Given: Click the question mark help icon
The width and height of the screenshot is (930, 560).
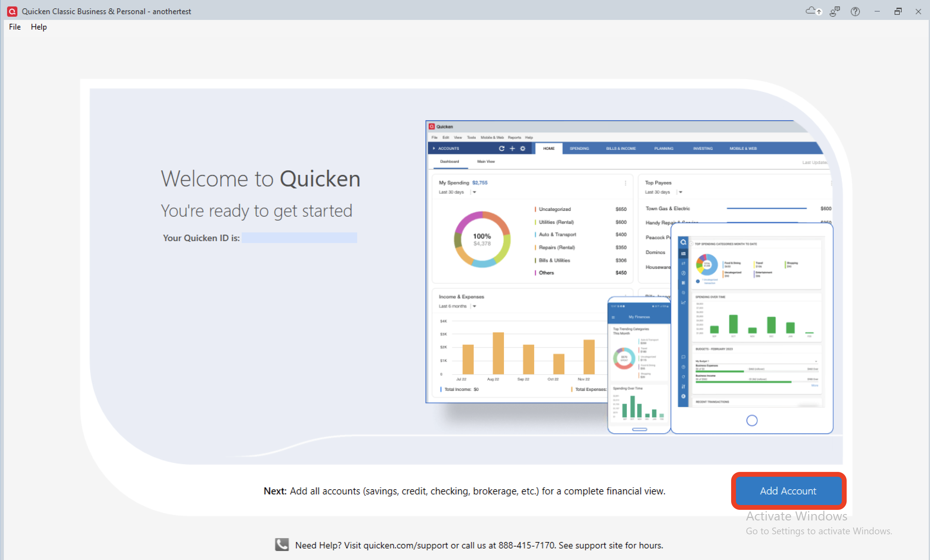Looking at the screenshot, I should (855, 11).
